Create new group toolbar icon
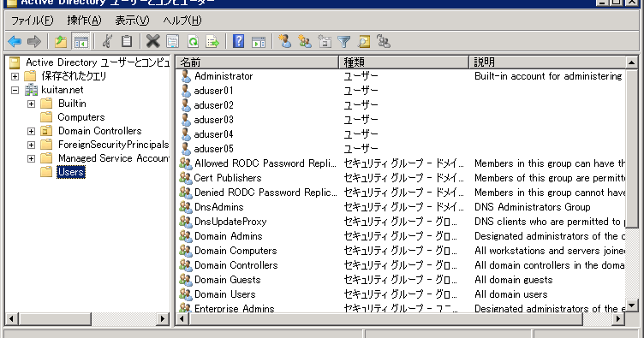 pyautogui.click(x=304, y=41)
